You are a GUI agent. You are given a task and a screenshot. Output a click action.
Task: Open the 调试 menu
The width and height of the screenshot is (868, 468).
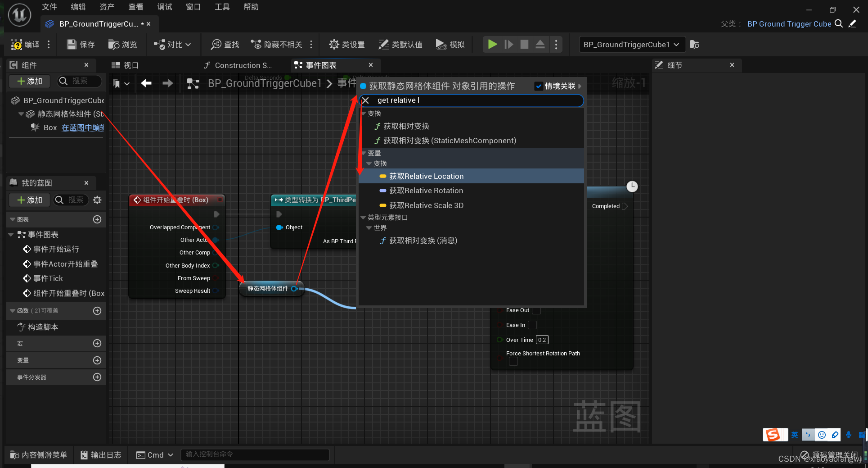pyautogui.click(x=165, y=7)
